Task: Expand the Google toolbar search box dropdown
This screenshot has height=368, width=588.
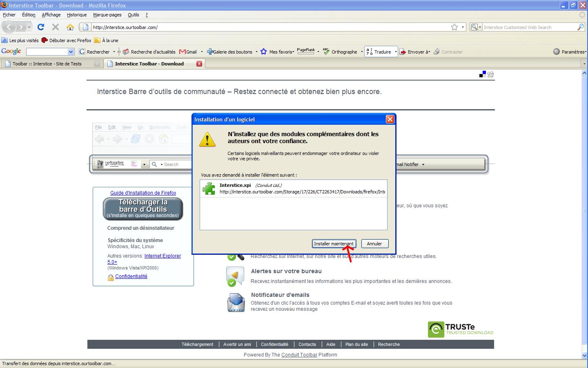Action: click(x=71, y=52)
